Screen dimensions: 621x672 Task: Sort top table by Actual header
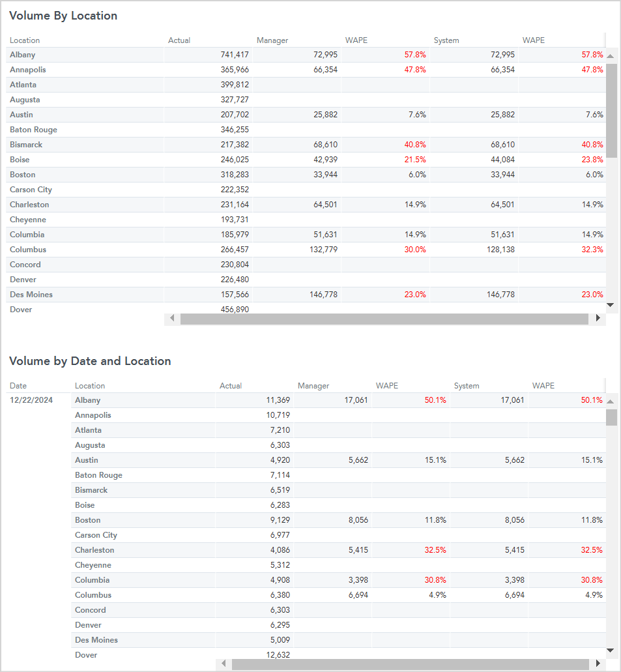click(x=179, y=40)
